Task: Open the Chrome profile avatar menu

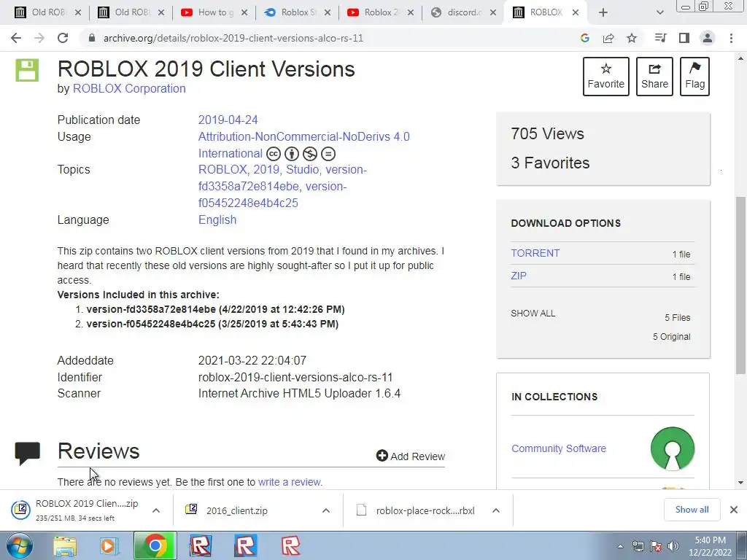Action: click(708, 38)
